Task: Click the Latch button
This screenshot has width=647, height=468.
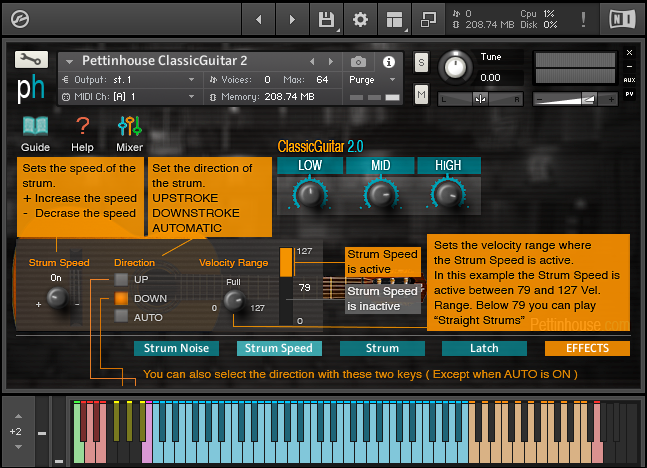Action: tap(484, 349)
